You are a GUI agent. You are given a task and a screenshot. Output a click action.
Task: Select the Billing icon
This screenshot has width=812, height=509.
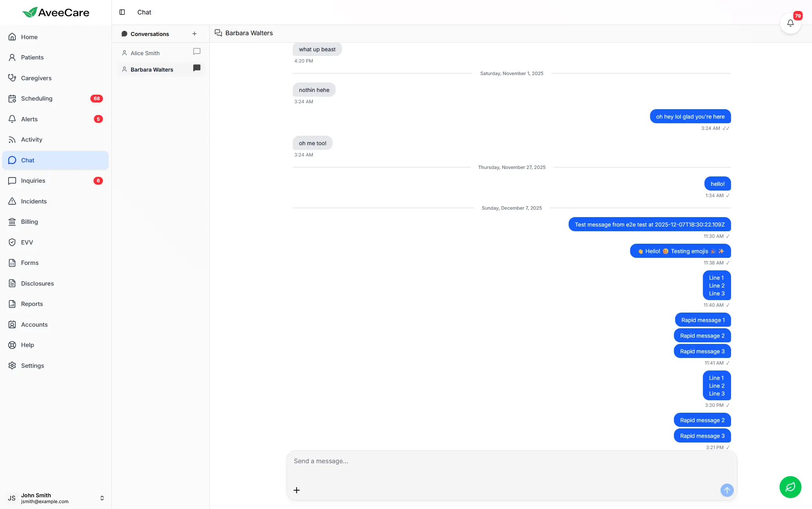coord(12,222)
